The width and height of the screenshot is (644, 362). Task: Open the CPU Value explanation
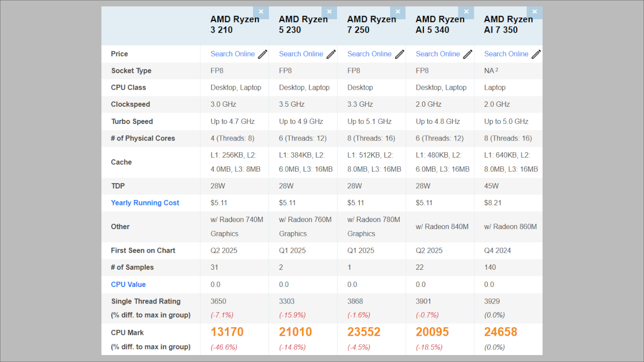click(128, 284)
